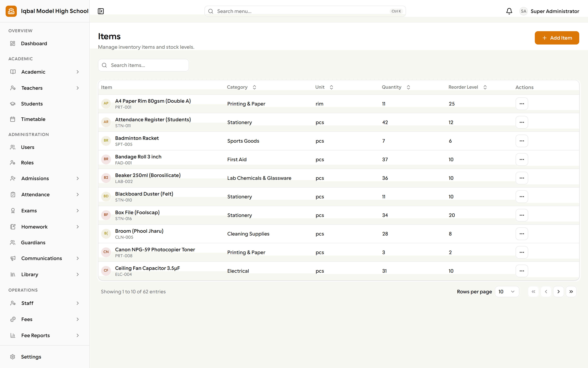Open the Users page
This screenshot has width=588, height=368.
(45, 147)
